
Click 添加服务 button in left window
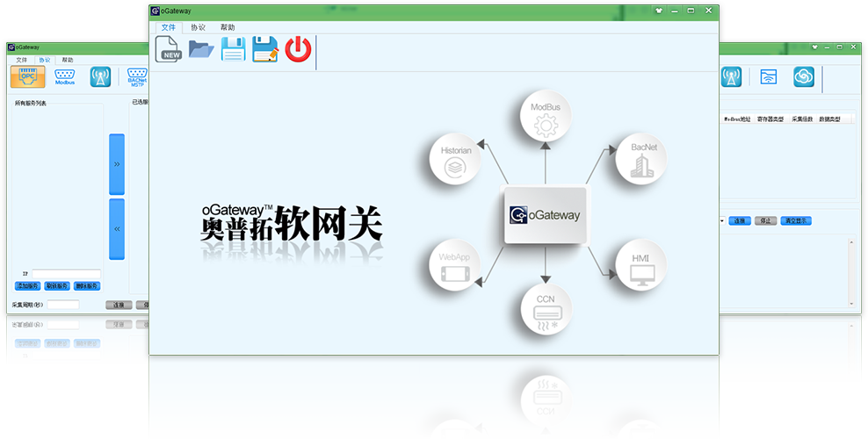coord(28,286)
